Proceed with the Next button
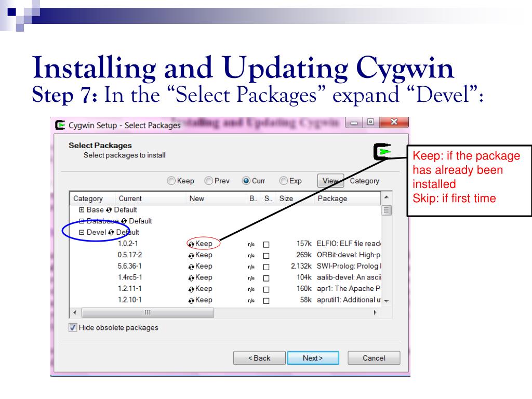The image size is (532, 399). coord(313,358)
